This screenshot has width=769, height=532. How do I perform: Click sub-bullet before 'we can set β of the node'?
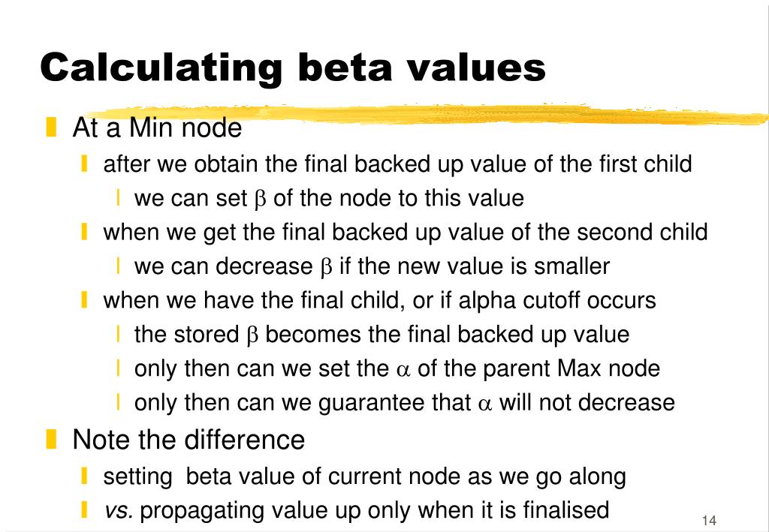[118, 198]
